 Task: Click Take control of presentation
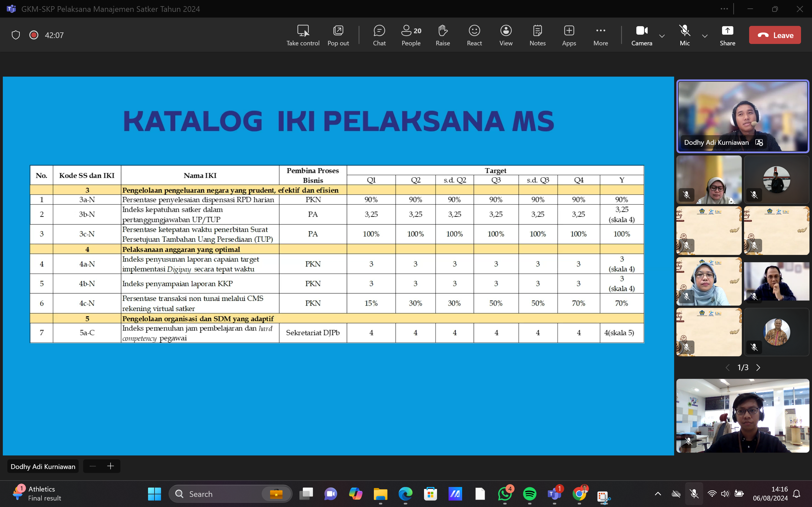[303, 35]
